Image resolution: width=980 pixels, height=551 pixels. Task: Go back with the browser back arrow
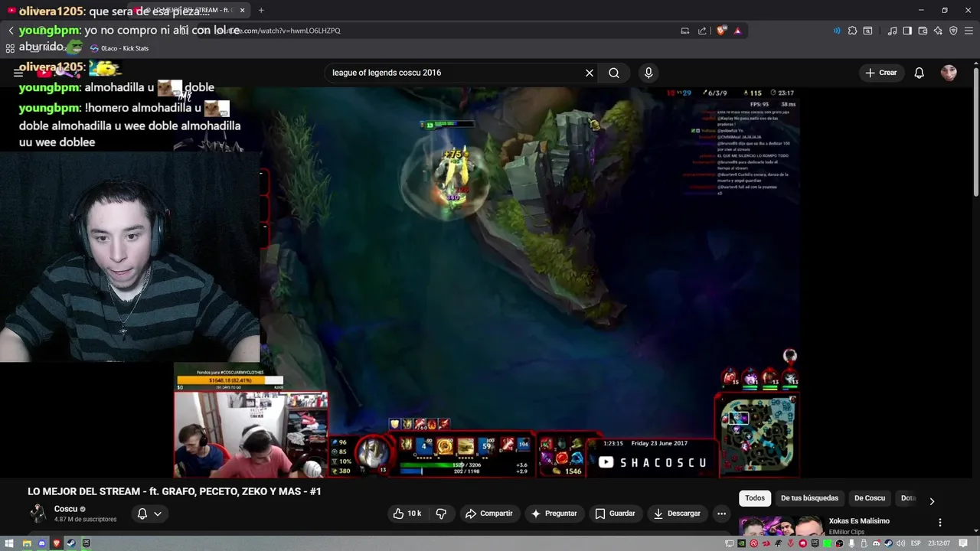coord(11,31)
